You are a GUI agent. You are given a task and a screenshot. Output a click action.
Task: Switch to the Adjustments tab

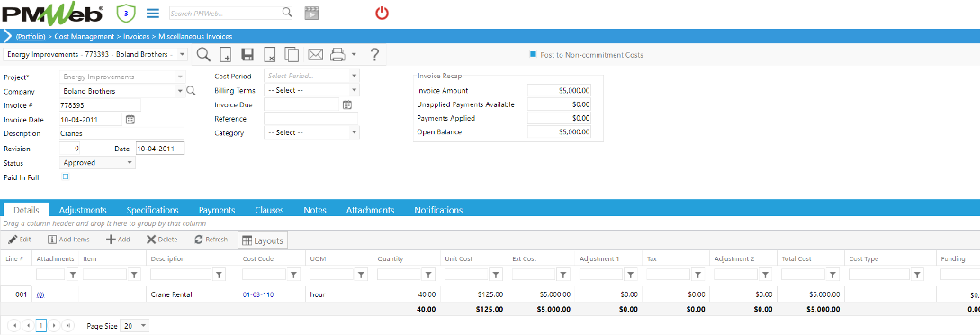[x=83, y=210]
